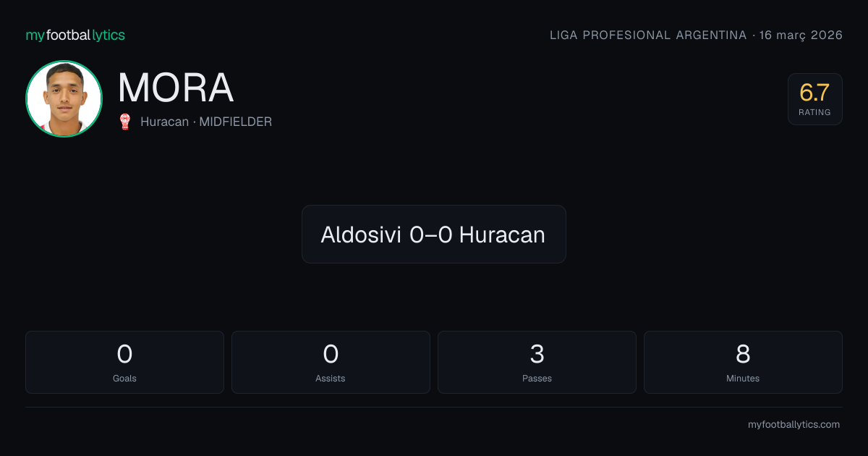This screenshot has width=868, height=456.
Task: Select the Aldosivi 0–0 Huracan score box
Action: click(433, 235)
